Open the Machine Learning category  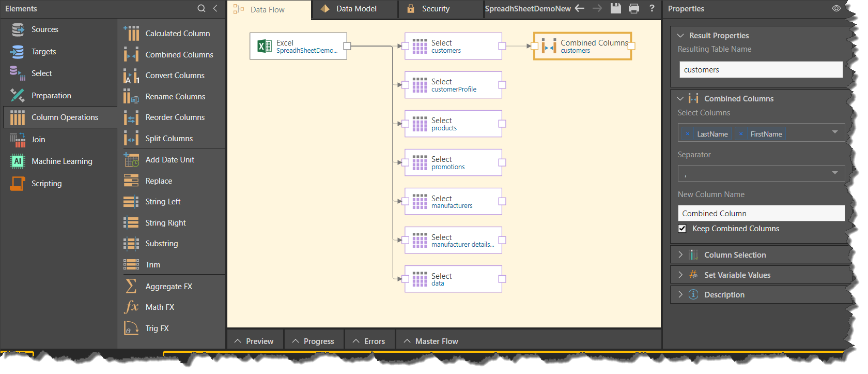point(61,161)
